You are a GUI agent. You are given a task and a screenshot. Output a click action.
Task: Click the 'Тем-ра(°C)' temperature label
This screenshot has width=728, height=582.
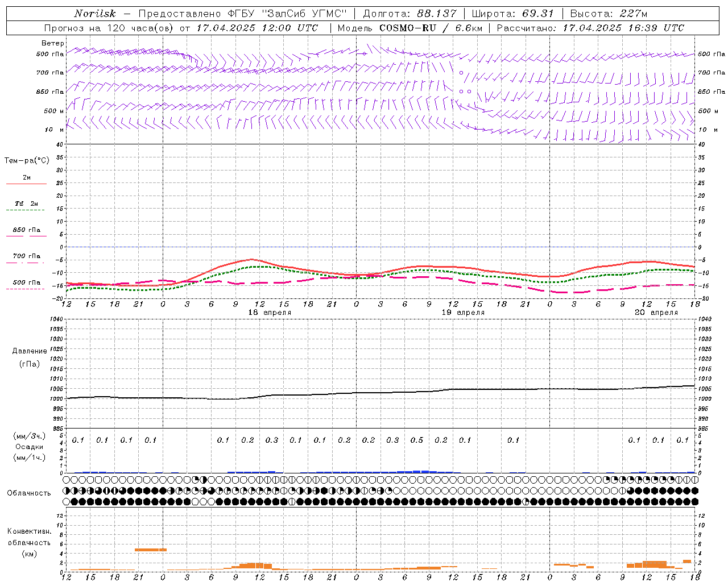27,161
